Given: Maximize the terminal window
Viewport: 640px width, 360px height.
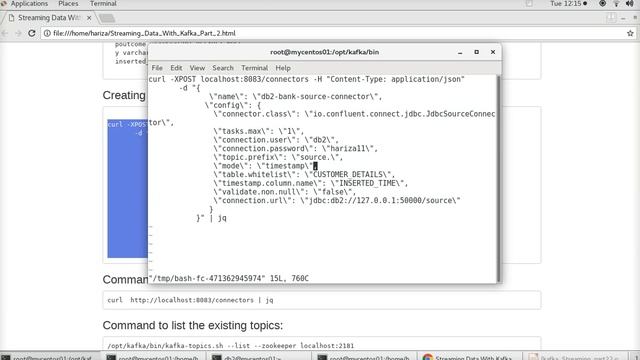Looking at the screenshot, I should [x=476, y=52].
